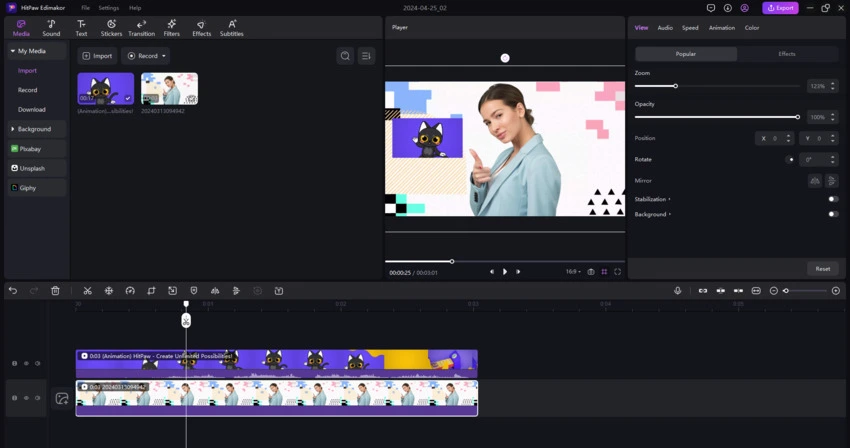Delete clip with the trash icon
Viewport: 850px width, 448px height.
click(55, 291)
